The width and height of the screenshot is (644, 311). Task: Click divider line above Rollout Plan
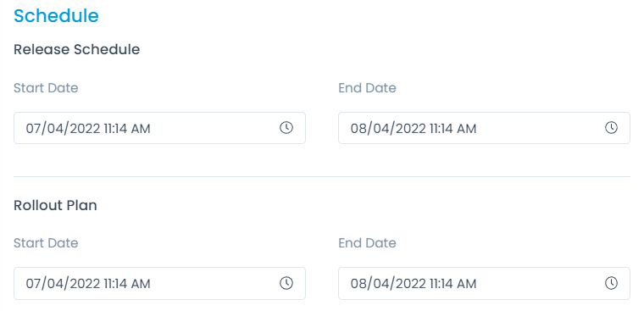pos(322,176)
